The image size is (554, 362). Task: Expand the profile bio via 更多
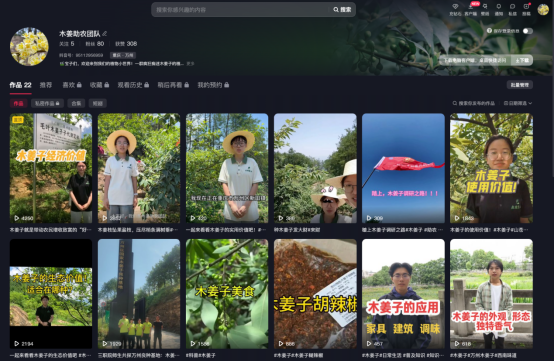190,64
